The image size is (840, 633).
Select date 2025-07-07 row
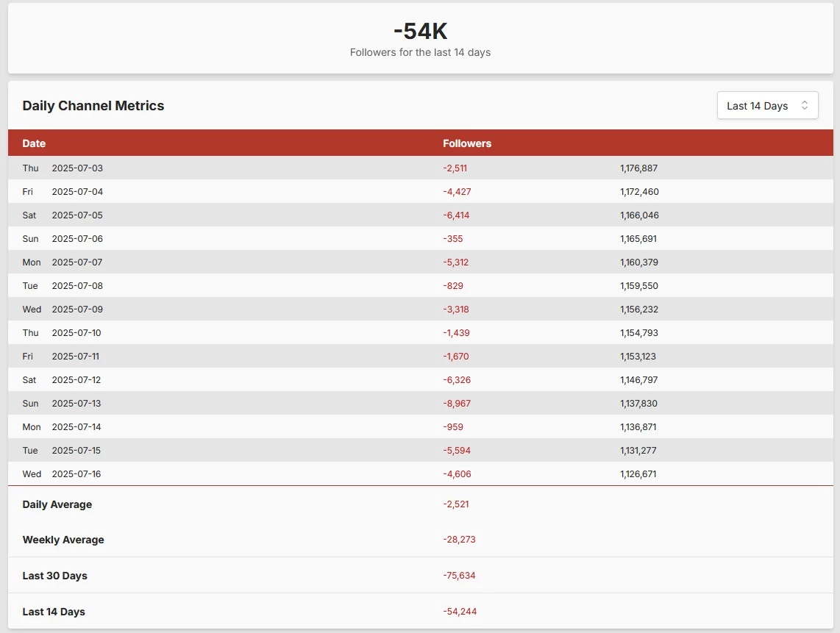[x=421, y=262]
